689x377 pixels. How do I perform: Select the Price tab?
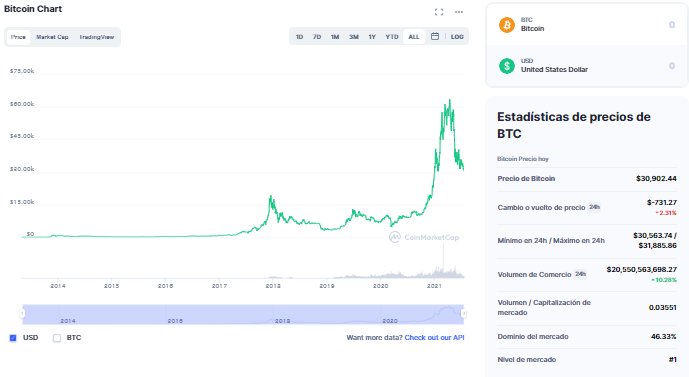pos(18,37)
